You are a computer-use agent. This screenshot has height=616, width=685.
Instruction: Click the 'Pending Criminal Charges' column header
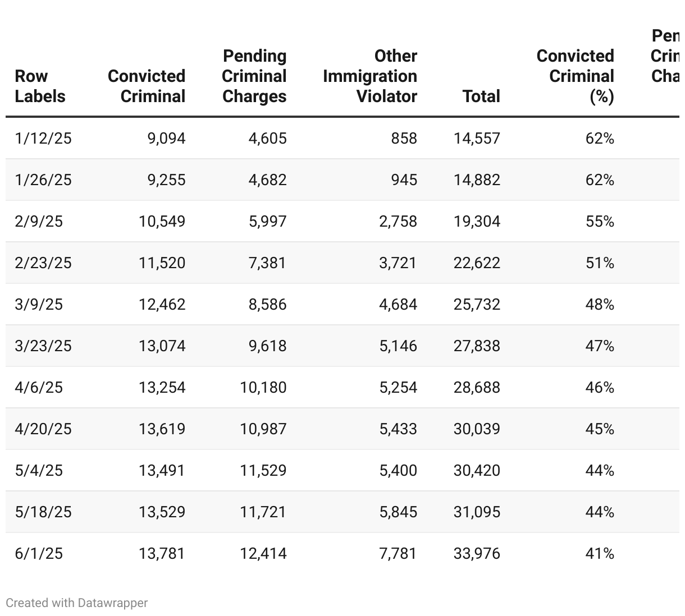click(x=254, y=76)
